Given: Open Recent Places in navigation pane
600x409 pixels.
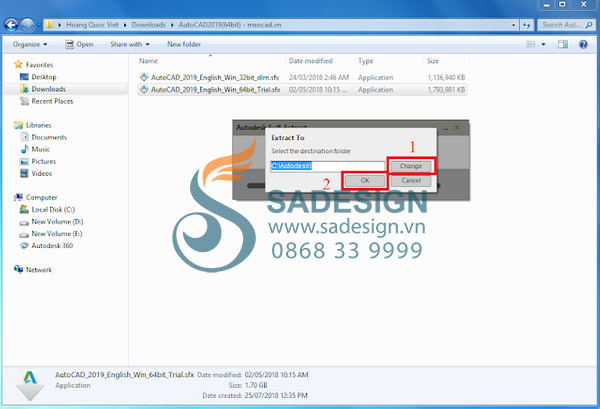Looking at the screenshot, I should (x=52, y=101).
